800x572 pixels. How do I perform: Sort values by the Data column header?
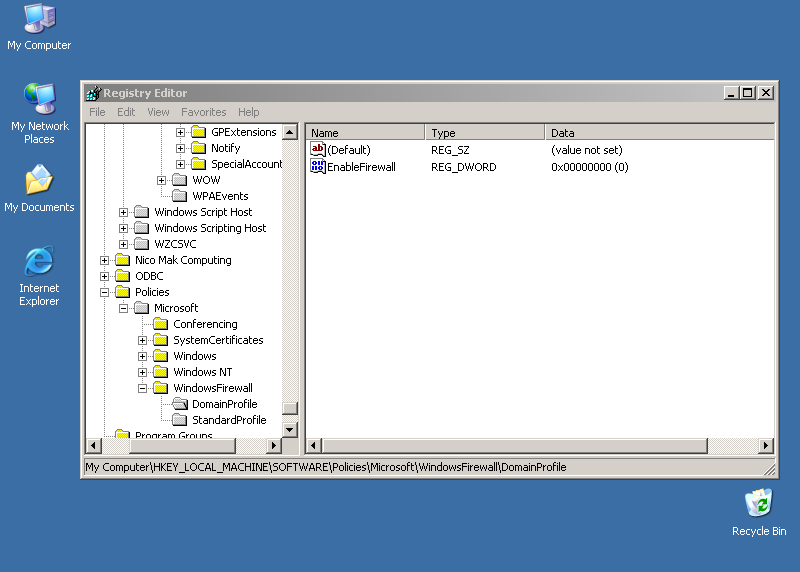point(659,133)
